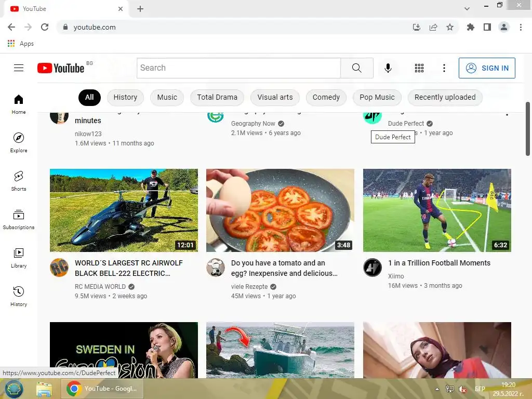Click install app icon in address bar

coord(416,27)
